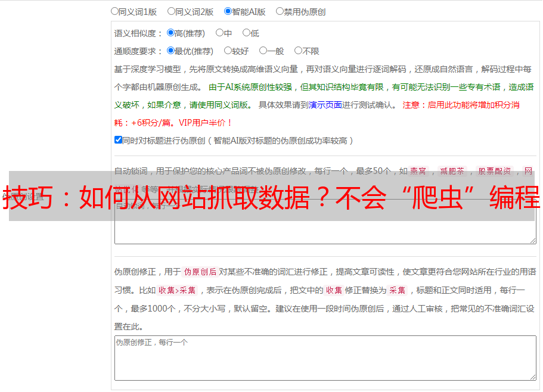The image size is (543, 392).
Task: Click the 燕窝 example keyword
Action: click(x=418, y=171)
